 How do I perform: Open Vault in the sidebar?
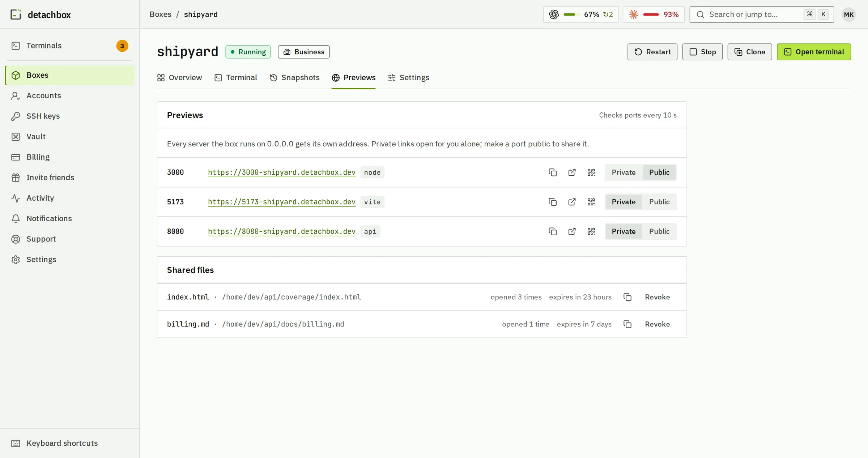coord(69,137)
